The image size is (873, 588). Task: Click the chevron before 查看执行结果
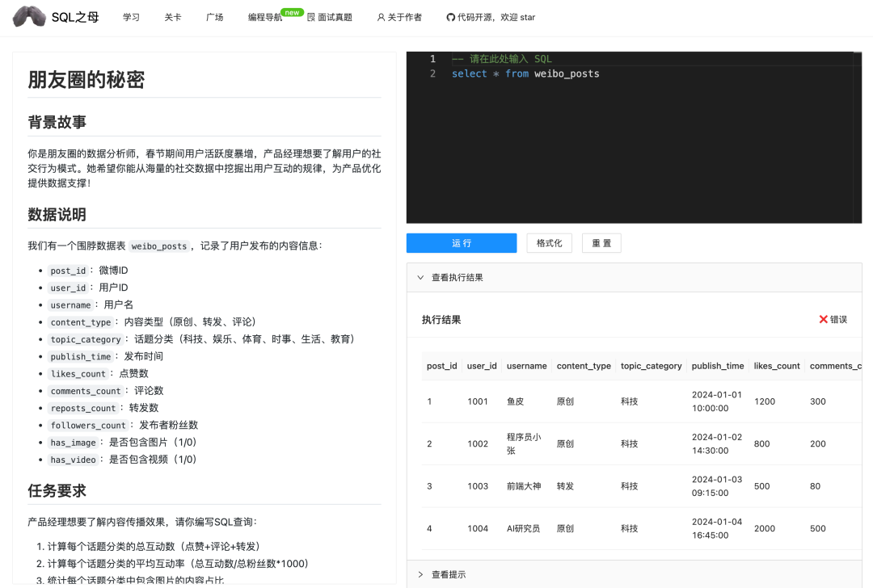click(x=420, y=276)
